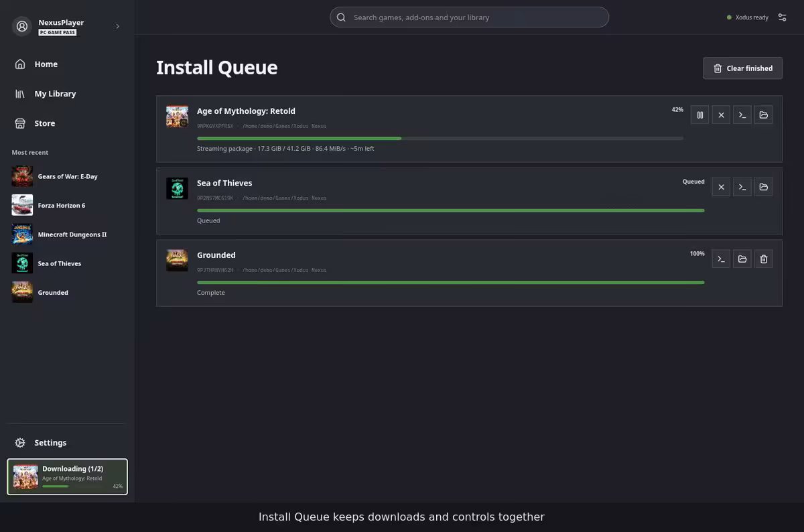
Task: Click the Sea of Thieves progress bar
Action: pos(450,210)
